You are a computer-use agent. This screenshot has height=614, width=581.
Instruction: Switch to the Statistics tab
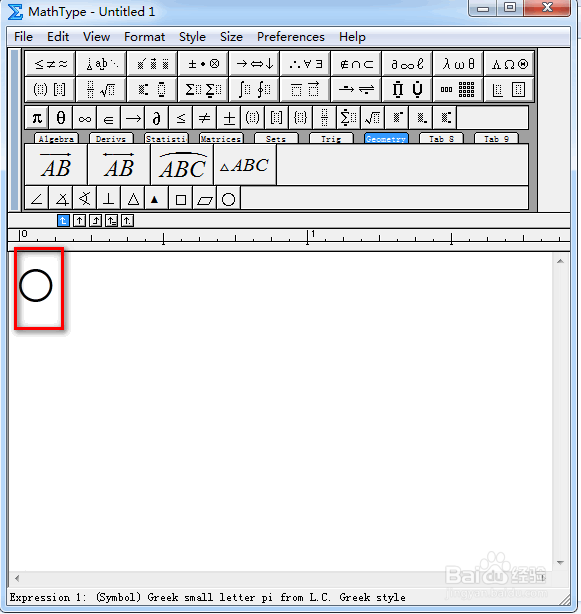point(166,139)
